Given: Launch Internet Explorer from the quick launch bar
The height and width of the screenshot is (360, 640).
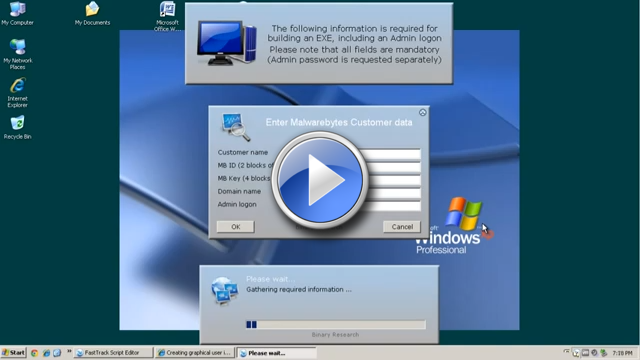Looking at the screenshot, I should (46, 353).
